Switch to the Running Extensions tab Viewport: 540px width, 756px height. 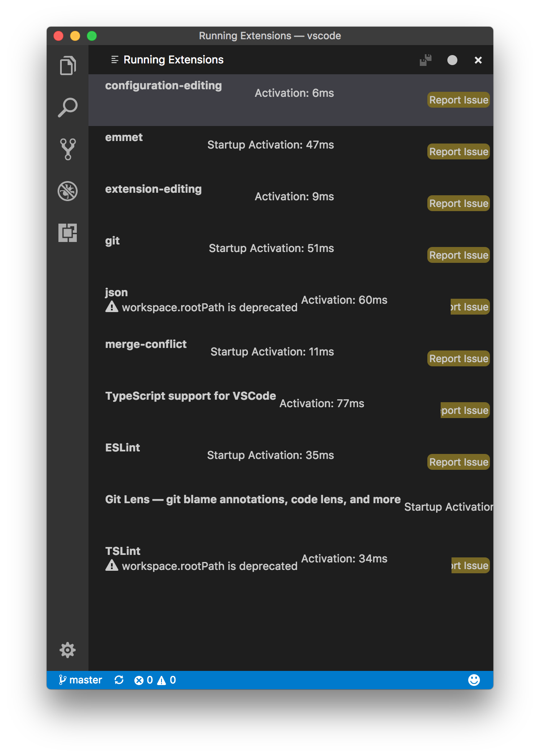(174, 60)
